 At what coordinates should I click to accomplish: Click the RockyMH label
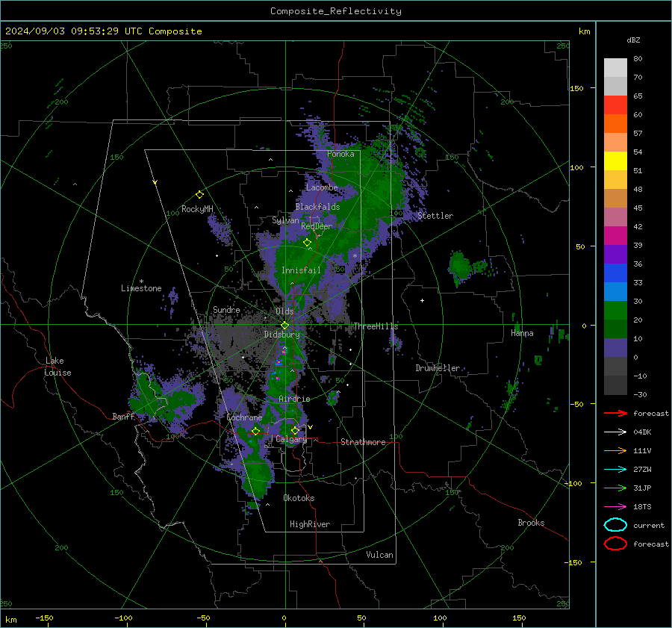[x=197, y=209]
